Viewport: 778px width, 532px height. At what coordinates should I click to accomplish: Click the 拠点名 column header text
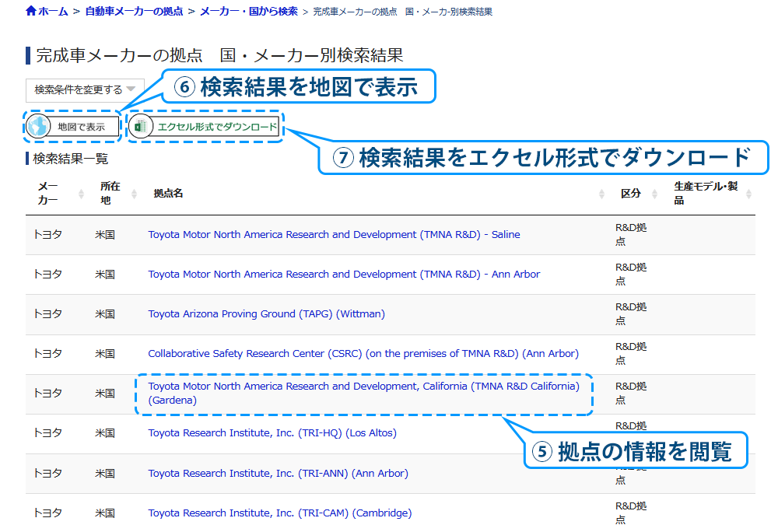[x=168, y=194]
